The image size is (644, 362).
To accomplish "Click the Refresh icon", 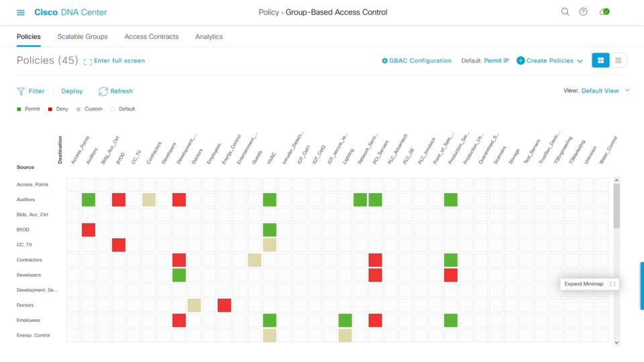I will coord(103,91).
